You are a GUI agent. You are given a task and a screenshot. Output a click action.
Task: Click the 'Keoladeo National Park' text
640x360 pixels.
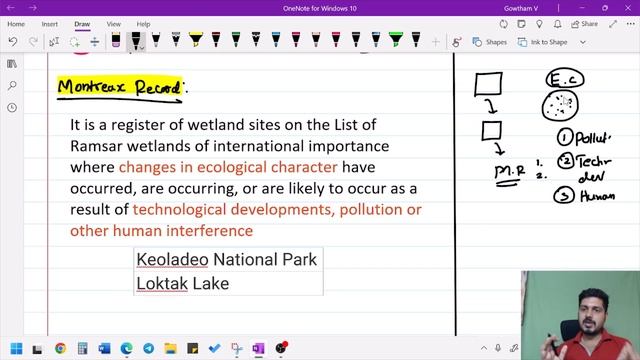coord(227,260)
